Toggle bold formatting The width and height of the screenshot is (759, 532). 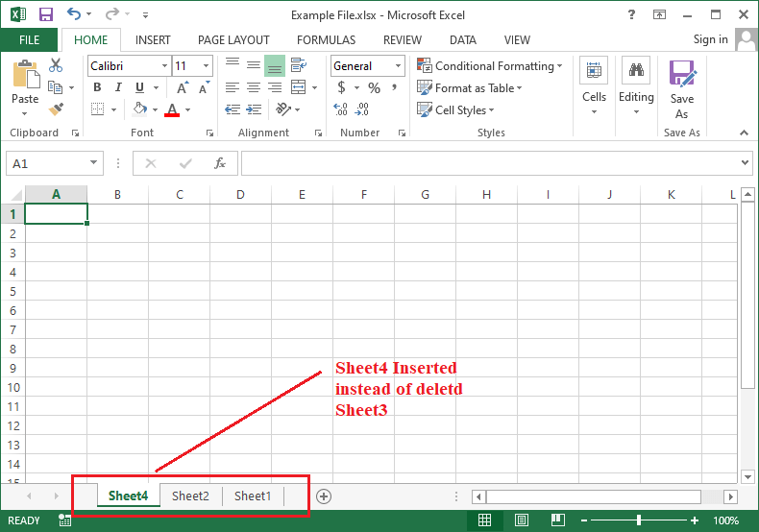point(97,87)
